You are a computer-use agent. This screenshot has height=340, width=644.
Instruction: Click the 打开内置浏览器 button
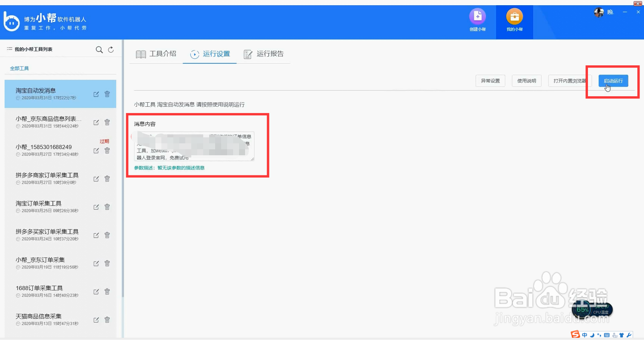(569, 81)
